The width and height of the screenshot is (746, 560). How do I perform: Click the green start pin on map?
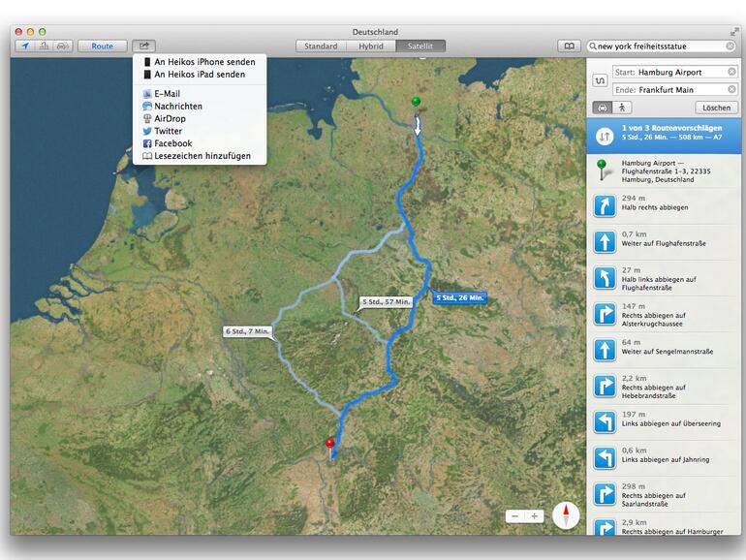[417, 102]
